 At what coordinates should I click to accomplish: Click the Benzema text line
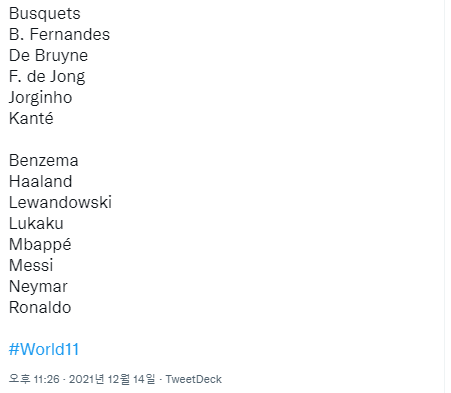click(x=44, y=160)
